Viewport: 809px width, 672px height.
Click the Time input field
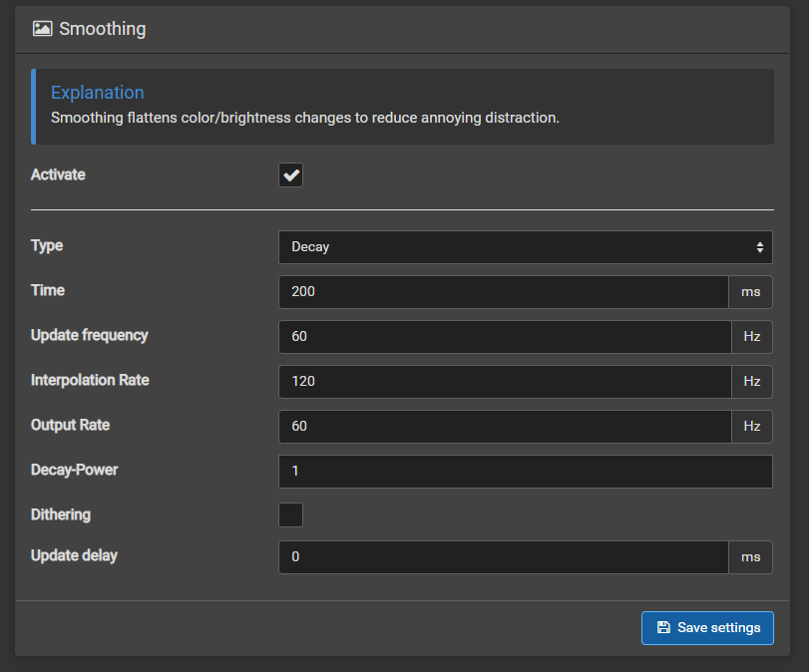click(x=504, y=292)
